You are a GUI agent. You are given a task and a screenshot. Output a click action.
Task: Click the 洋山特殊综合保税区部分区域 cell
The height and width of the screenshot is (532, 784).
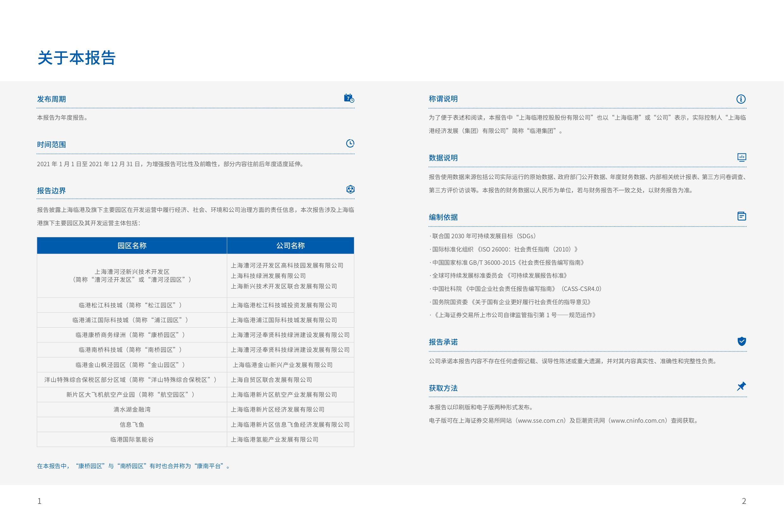[132, 380]
